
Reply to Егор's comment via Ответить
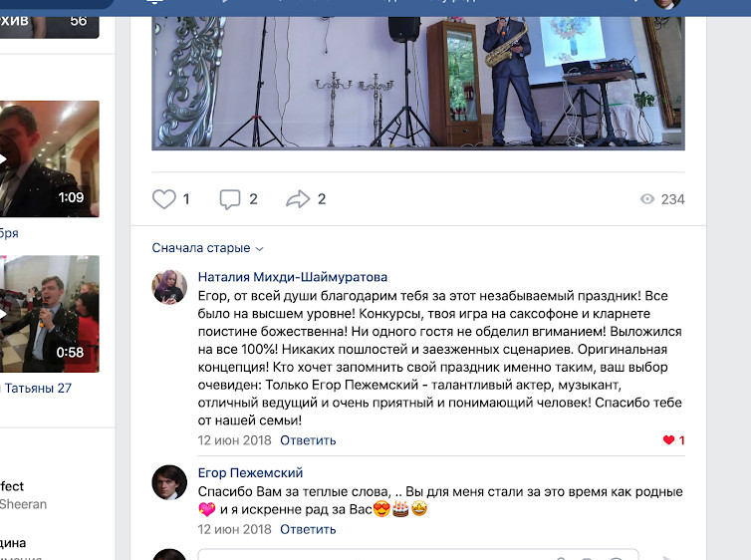308,529
